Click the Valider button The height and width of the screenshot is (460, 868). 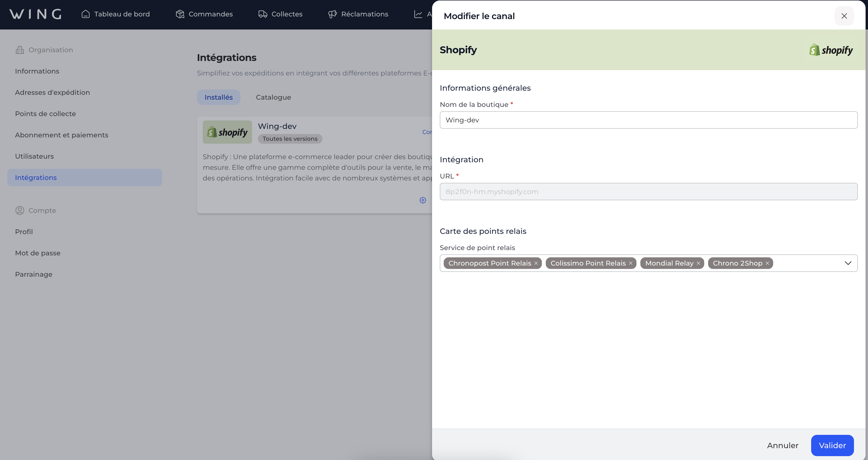click(x=832, y=445)
